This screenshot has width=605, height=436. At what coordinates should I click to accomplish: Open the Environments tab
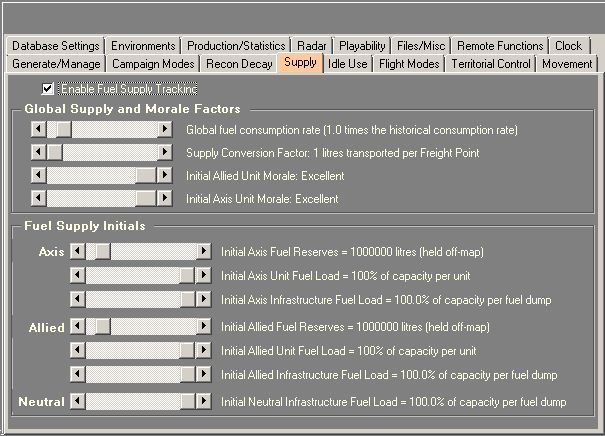click(x=142, y=46)
